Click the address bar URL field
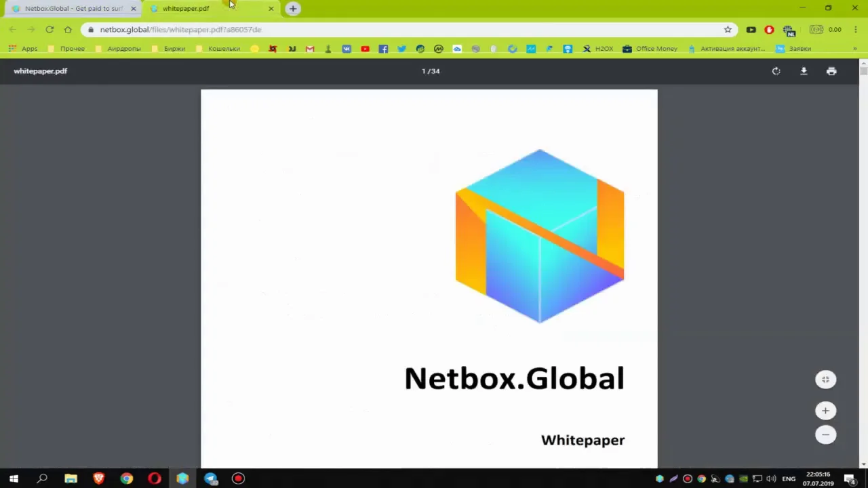 pyautogui.click(x=407, y=30)
